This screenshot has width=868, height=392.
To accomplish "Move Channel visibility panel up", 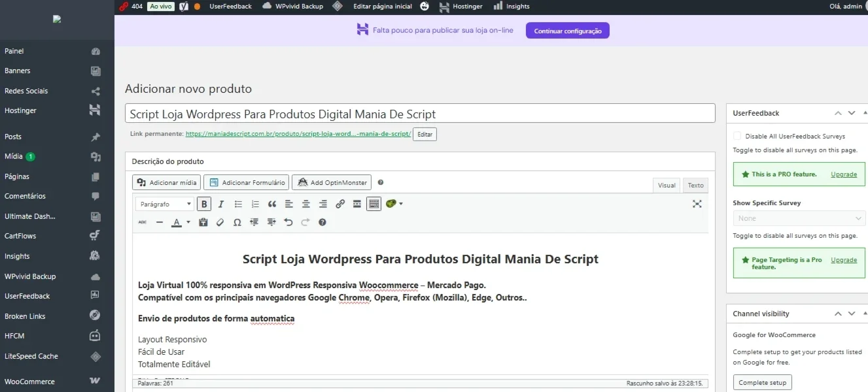I will pyautogui.click(x=838, y=314).
